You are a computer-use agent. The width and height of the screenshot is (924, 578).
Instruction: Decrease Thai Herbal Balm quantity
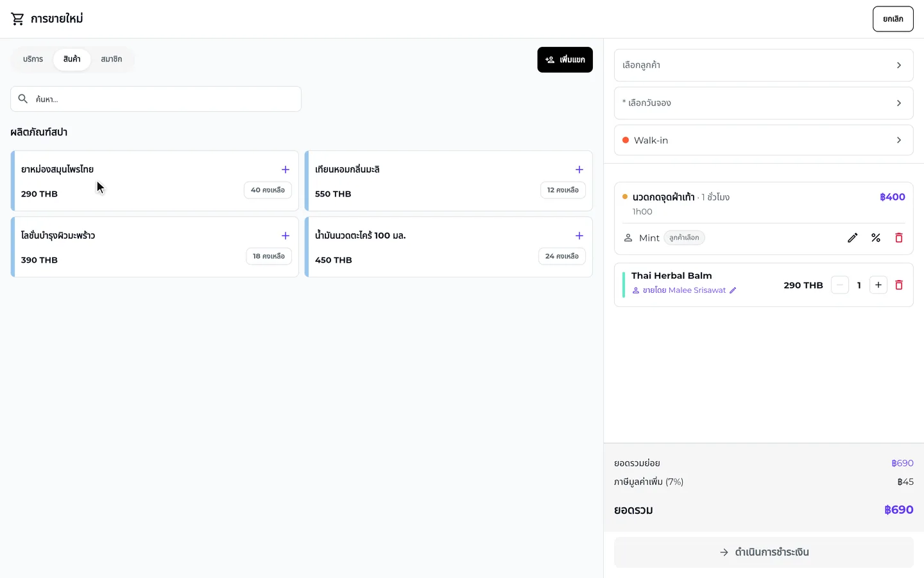[840, 285]
